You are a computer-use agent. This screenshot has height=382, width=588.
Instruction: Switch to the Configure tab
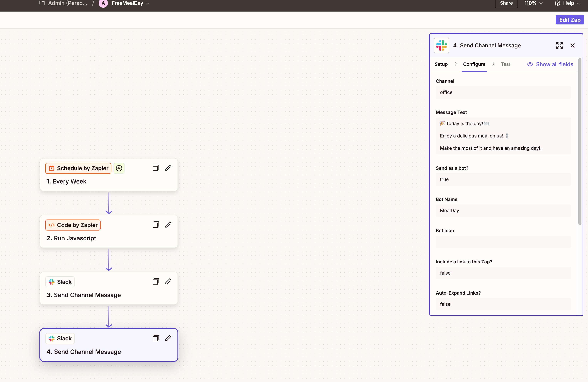(x=474, y=64)
